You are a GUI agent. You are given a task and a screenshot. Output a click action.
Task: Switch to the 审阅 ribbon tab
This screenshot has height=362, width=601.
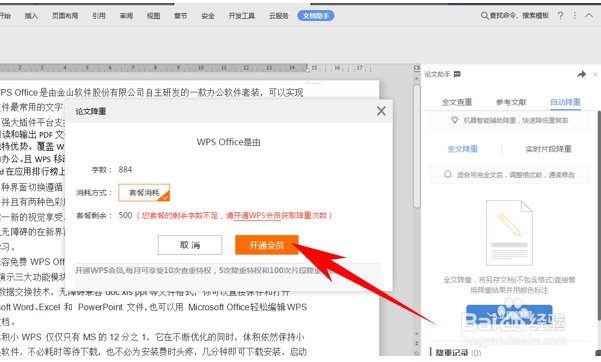pyautogui.click(x=126, y=16)
